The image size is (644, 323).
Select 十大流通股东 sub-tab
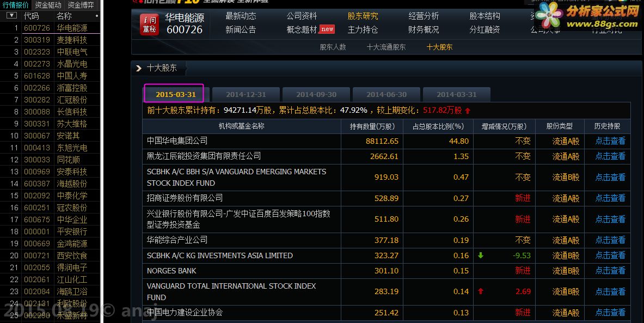click(x=386, y=47)
